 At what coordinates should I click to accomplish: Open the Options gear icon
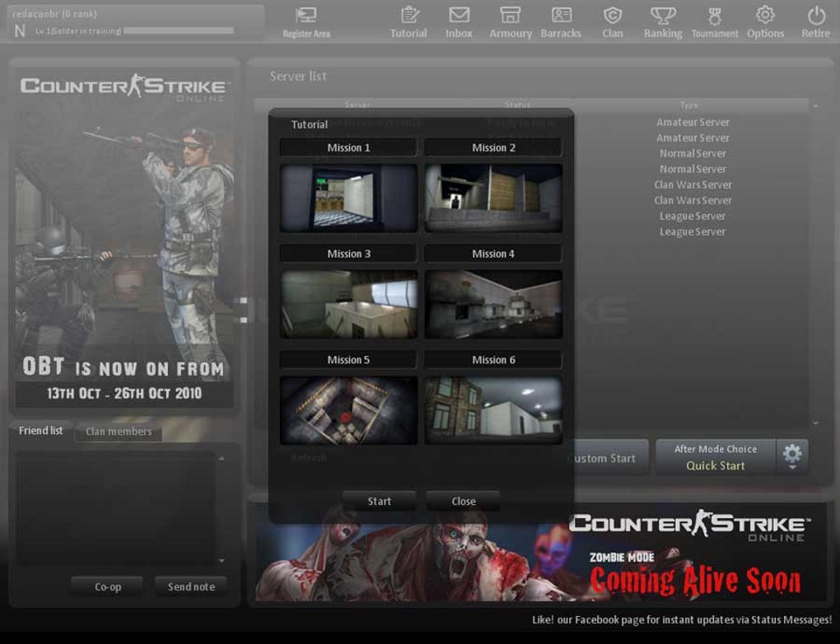pos(765,16)
